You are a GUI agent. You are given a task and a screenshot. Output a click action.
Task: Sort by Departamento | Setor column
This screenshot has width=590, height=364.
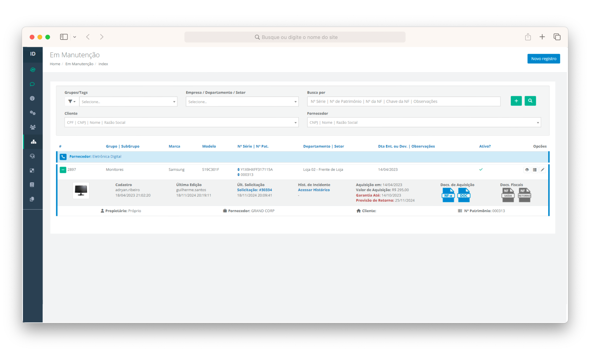[324, 146]
